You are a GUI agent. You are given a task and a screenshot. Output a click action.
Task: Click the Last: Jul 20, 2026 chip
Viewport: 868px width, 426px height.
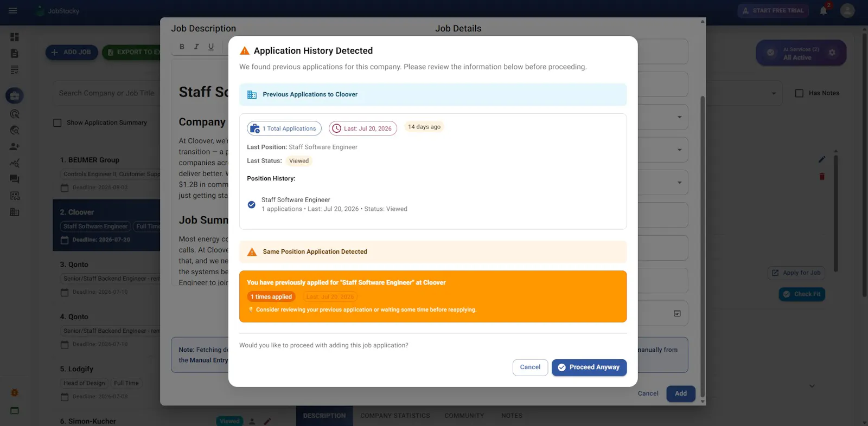pos(363,128)
